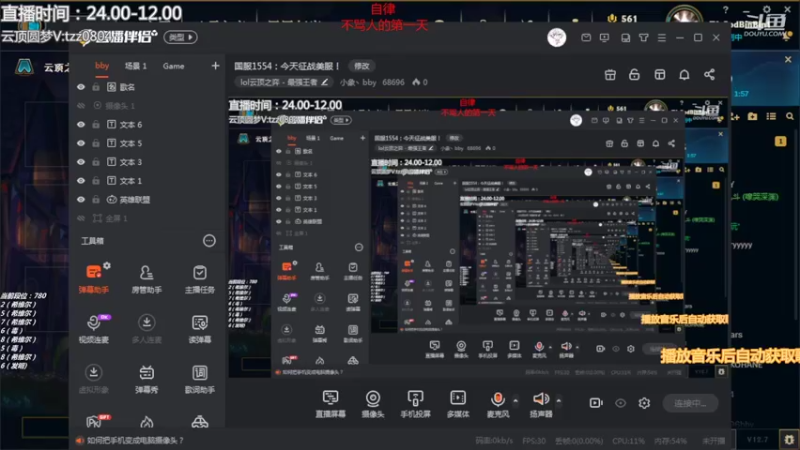800x450 pixels.
Task: Click 修改 to edit the stream title
Action: 362,66
